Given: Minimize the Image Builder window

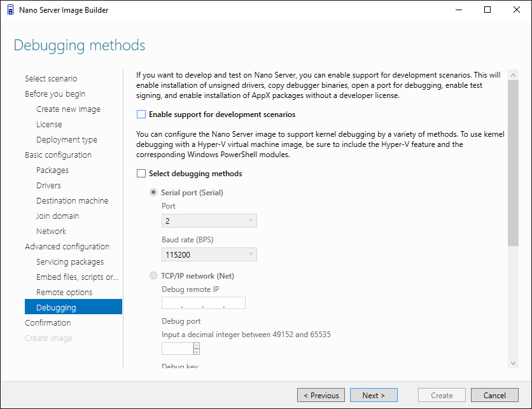Looking at the screenshot, I should click(458, 10).
